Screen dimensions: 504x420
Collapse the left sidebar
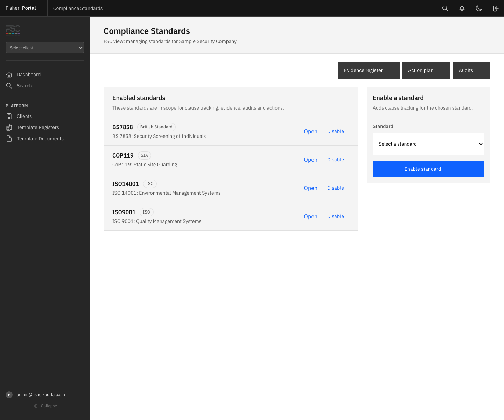click(45, 406)
